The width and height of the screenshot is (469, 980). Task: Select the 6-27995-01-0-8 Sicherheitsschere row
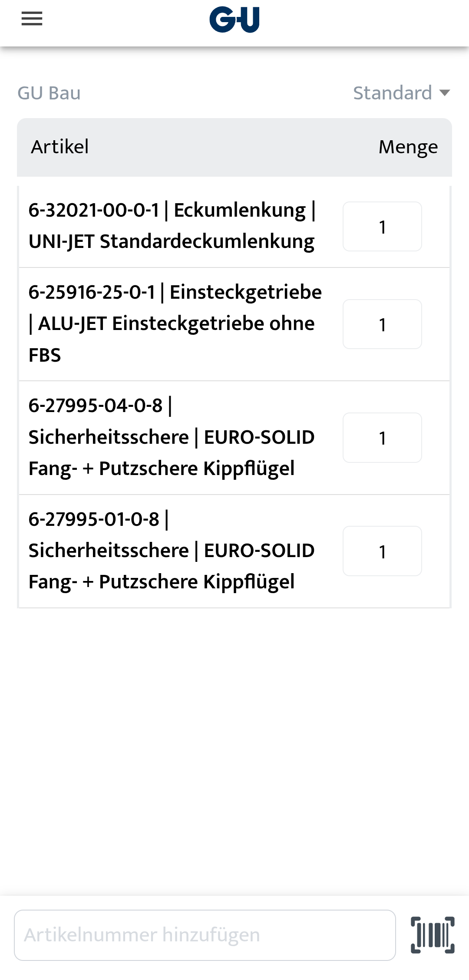coord(172,551)
